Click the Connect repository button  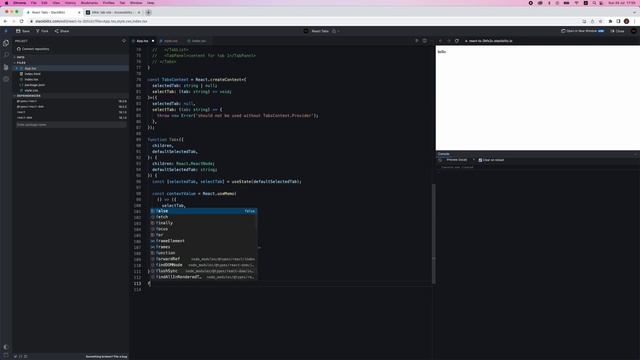coord(33,49)
